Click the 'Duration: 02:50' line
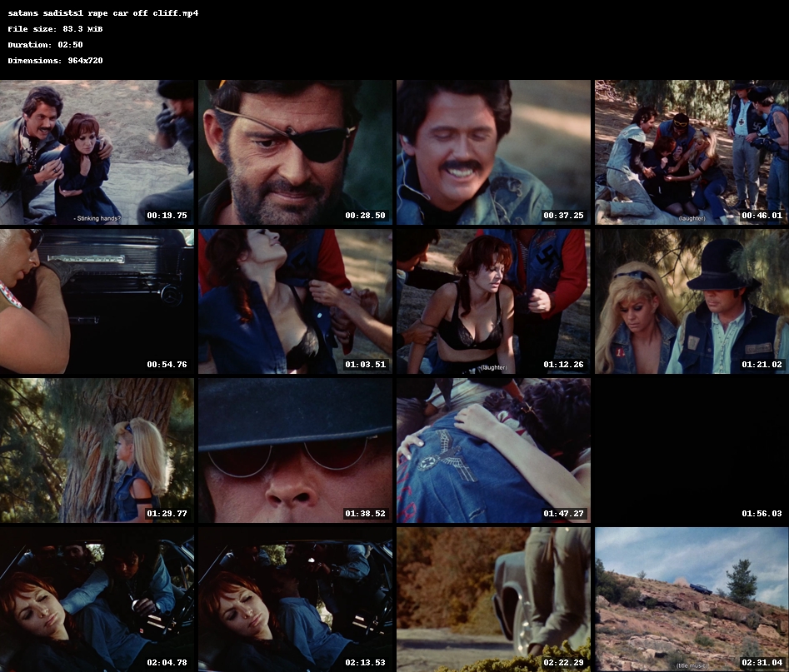The width and height of the screenshot is (789, 672). pyautogui.click(x=45, y=45)
